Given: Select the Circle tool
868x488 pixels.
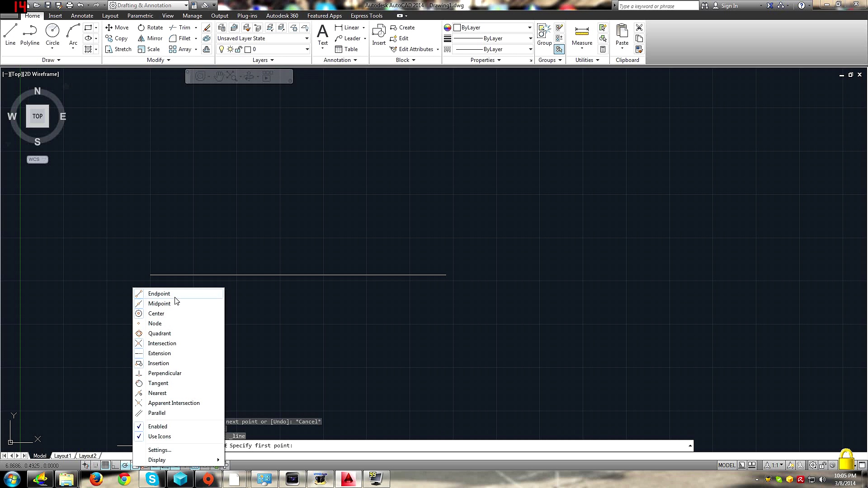Looking at the screenshot, I should click(x=52, y=32).
